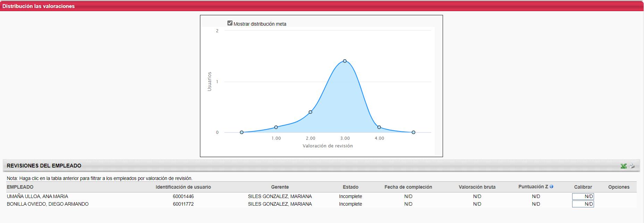Select the leftmost chart point at zero
This screenshot has width=644, height=223.
coord(242,132)
